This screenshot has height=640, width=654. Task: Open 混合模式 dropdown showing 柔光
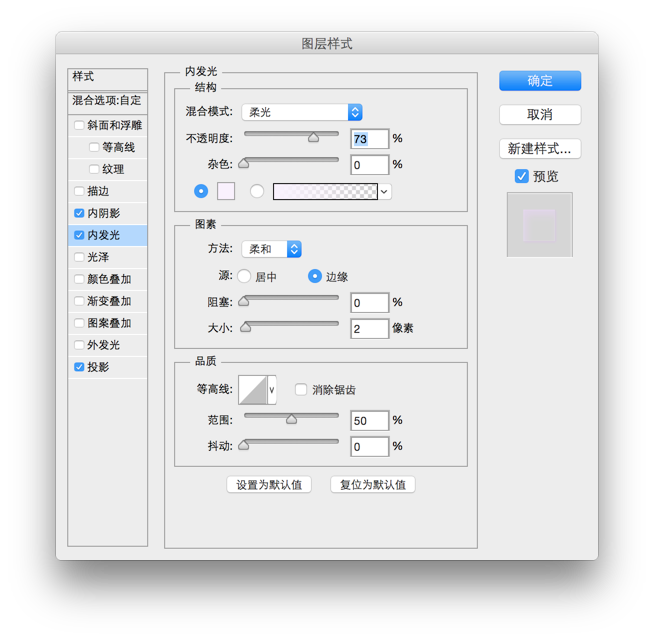click(302, 112)
